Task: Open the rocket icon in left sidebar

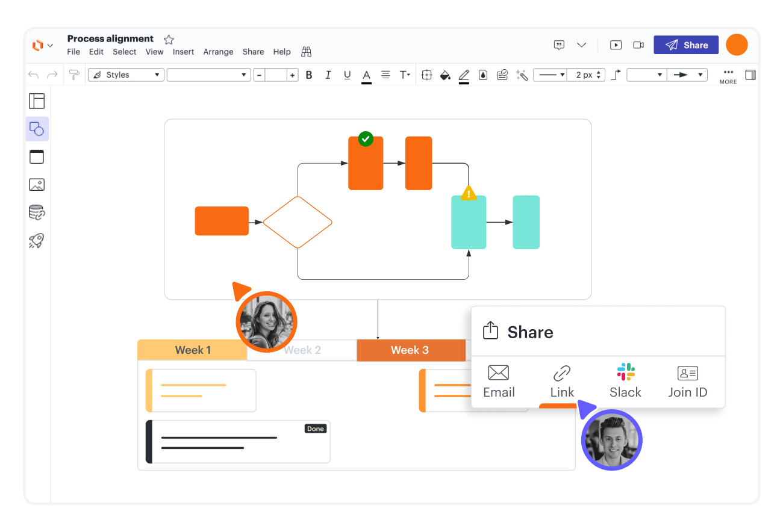Action: [37, 241]
